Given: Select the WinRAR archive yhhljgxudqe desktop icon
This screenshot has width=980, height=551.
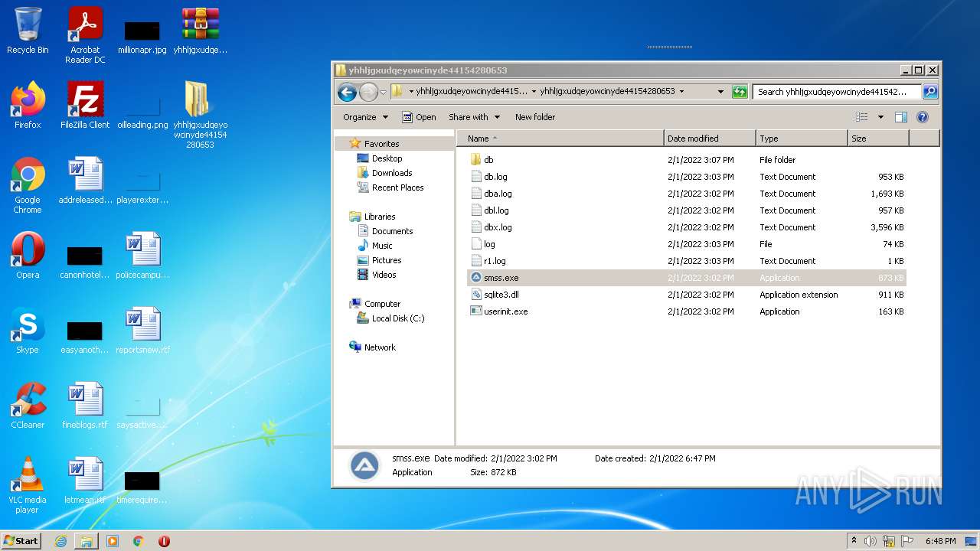Looking at the screenshot, I should [x=200, y=31].
